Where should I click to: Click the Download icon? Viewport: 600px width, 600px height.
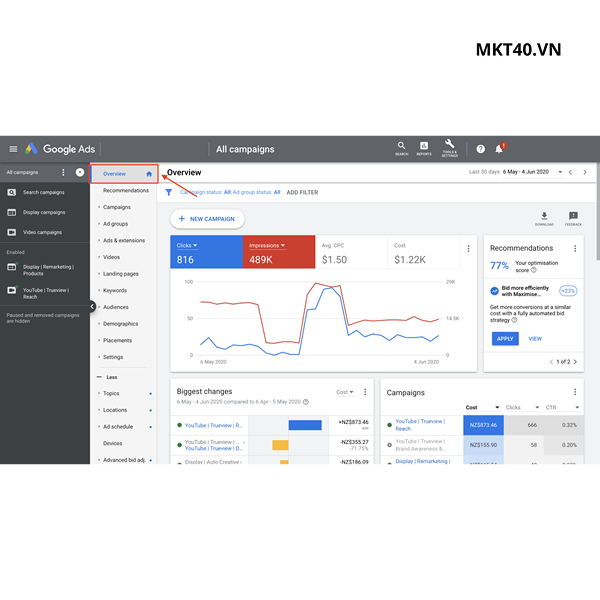544,218
